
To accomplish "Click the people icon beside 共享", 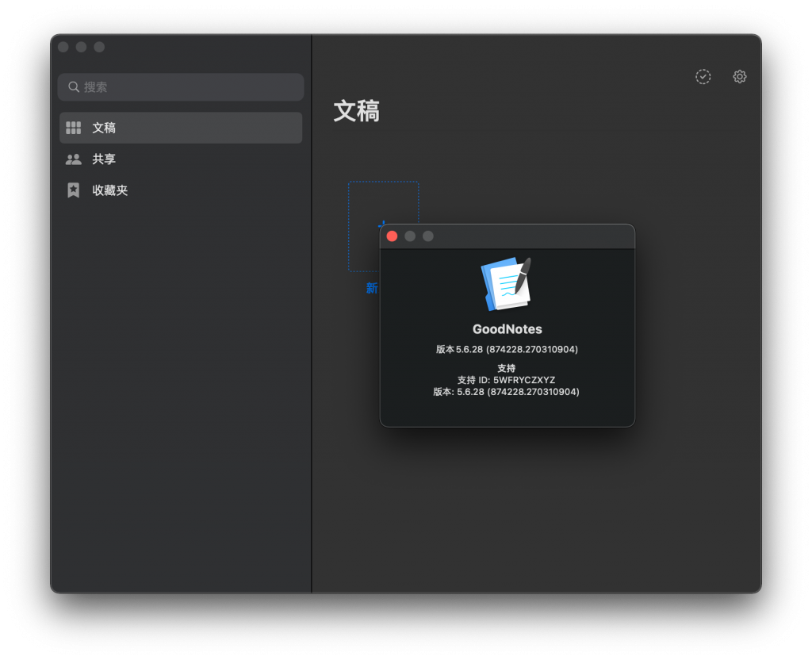I will point(74,159).
